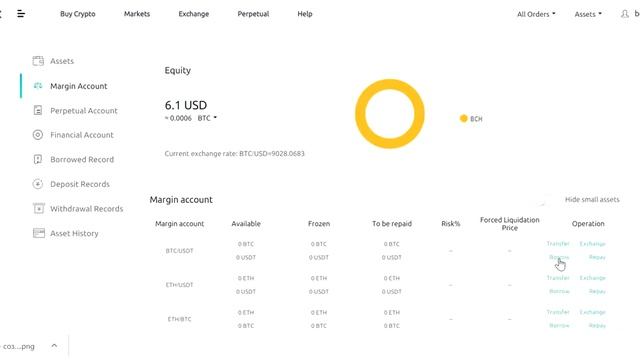Click the Current exchange rate text
Image resolution: width=640 pixels, height=360 pixels.
pyautogui.click(x=234, y=154)
